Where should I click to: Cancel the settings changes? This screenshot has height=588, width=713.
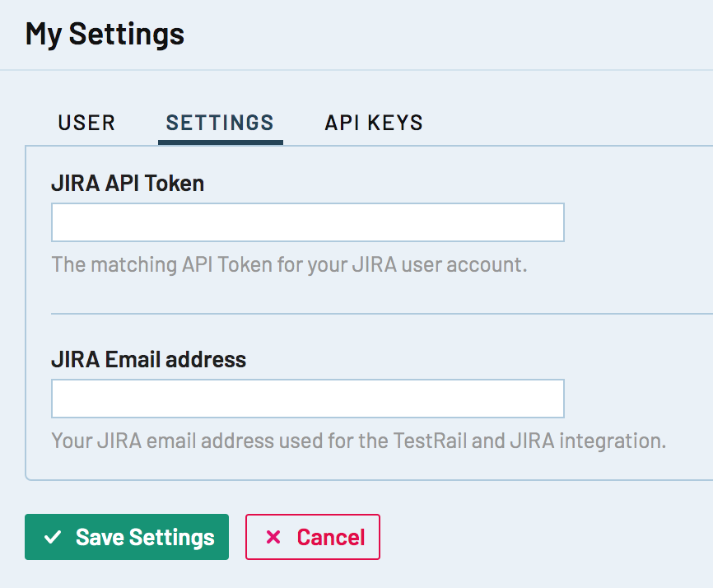tap(313, 538)
